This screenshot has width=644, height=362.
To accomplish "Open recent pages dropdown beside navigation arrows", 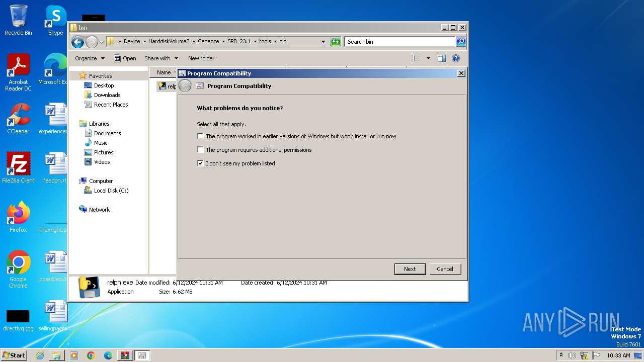I will coord(102,42).
